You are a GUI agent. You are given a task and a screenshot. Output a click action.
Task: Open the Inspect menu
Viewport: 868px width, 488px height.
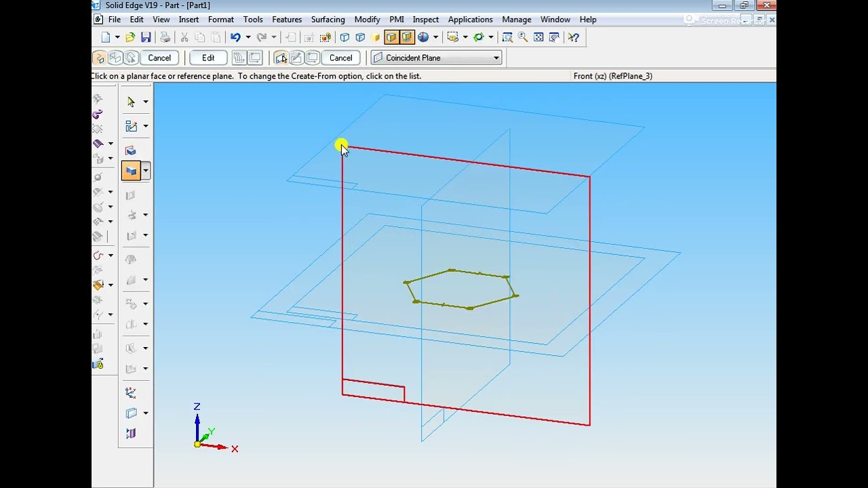(x=426, y=20)
